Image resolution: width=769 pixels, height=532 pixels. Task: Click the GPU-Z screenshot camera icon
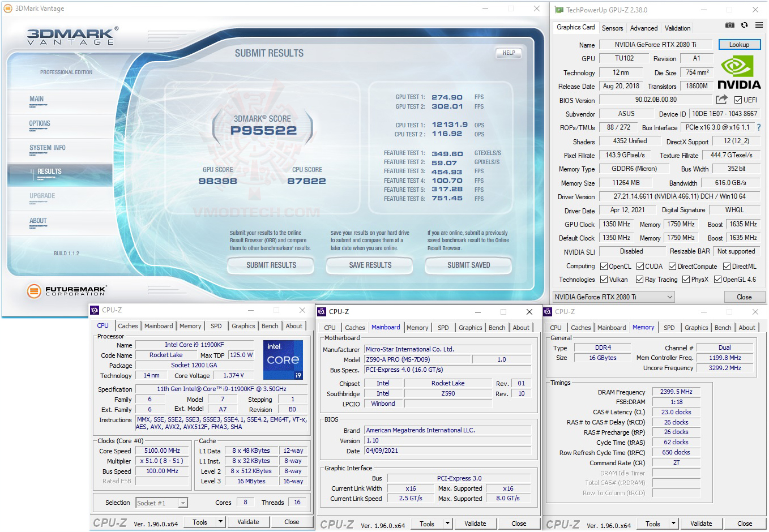730,25
